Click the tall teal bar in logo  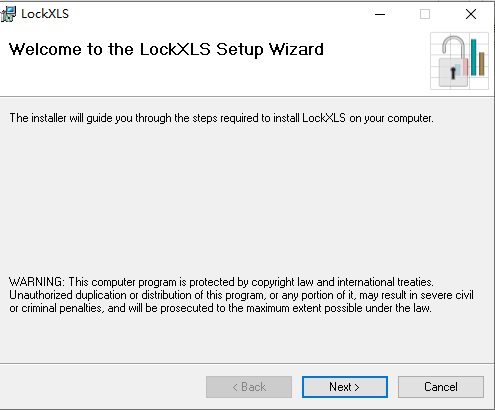click(473, 57)
